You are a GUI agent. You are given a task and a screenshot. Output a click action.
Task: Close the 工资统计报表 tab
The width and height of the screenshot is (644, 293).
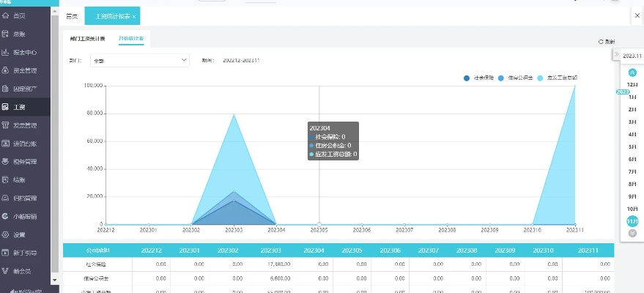134,16
